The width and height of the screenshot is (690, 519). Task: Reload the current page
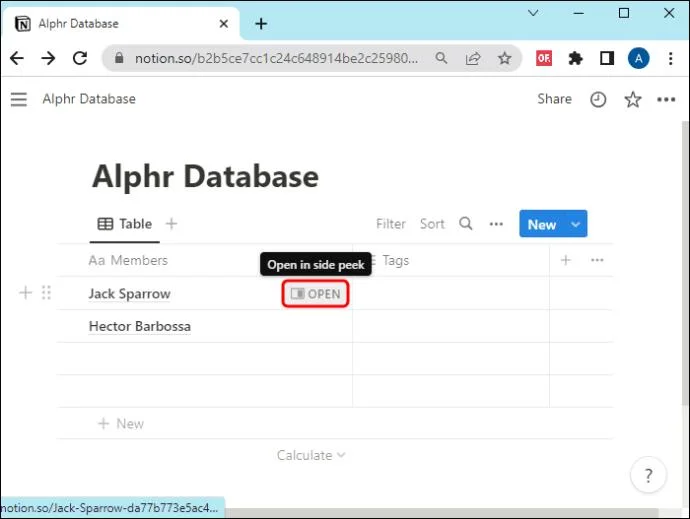[80, 58]
